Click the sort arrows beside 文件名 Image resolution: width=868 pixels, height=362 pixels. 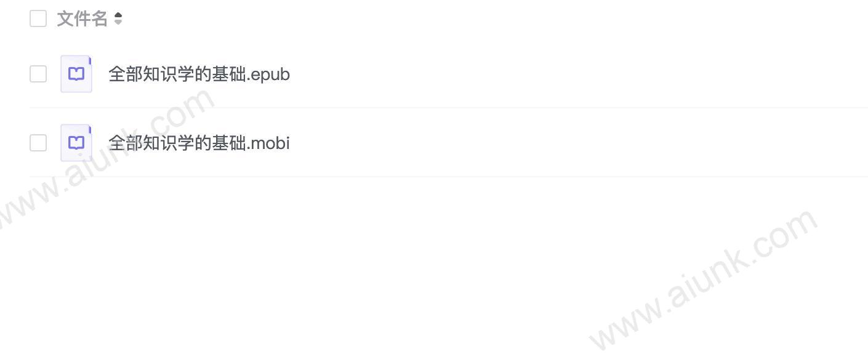pyautogui.click(x=118, y=19)
